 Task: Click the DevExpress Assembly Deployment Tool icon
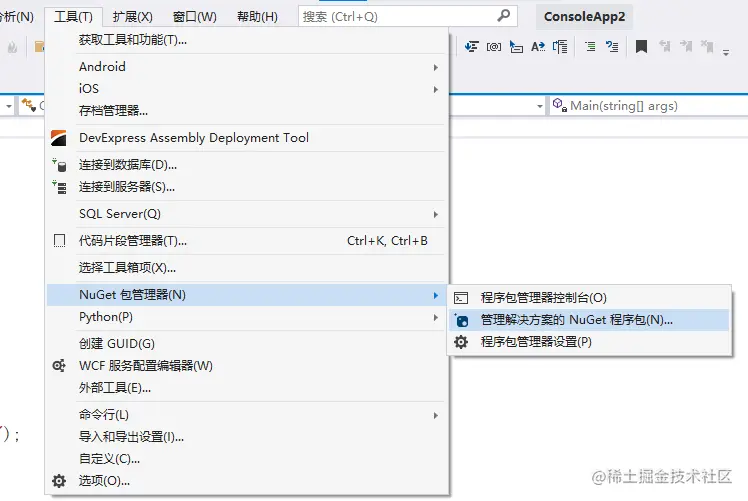coord(59,138)
